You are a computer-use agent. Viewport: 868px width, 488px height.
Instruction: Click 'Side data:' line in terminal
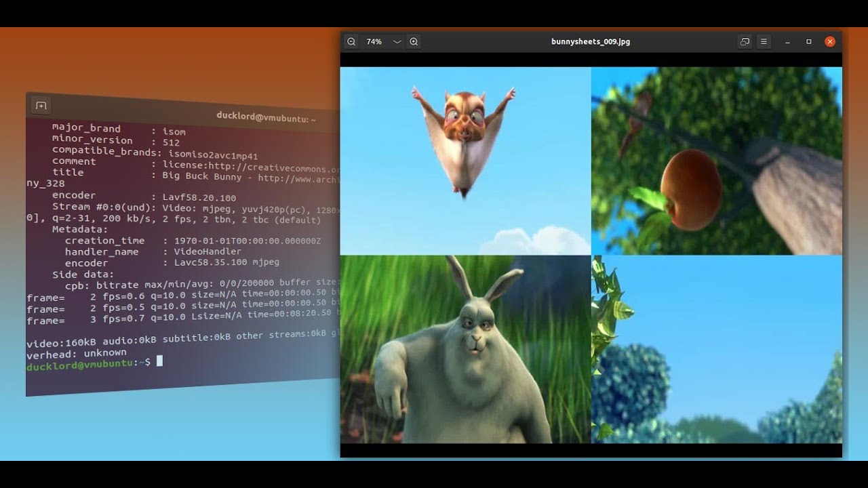(83, 274)
